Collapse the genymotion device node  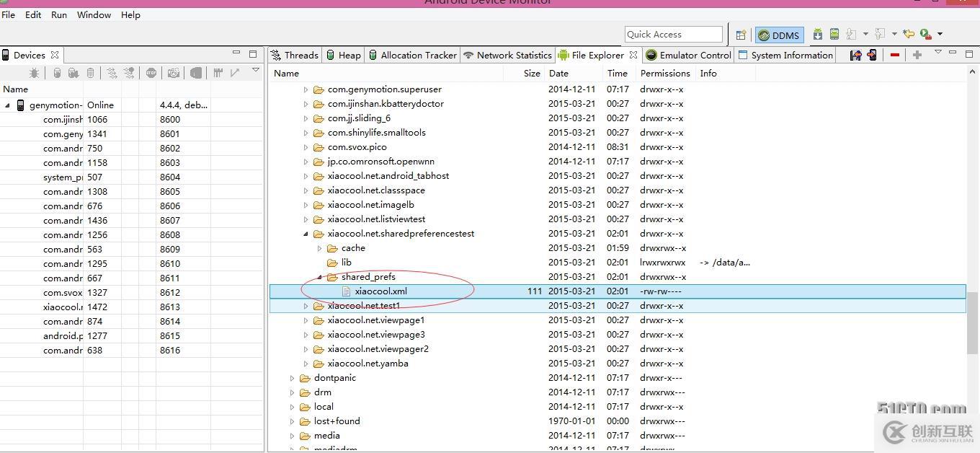click(8, 105)
